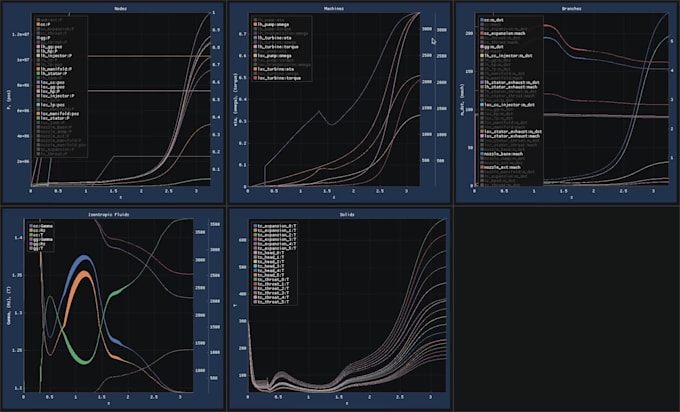Toggle lox_gg:pos series in Nodes legend
Image resolution: width=680 pixels, height=412 pixels.
coord(51,87)
